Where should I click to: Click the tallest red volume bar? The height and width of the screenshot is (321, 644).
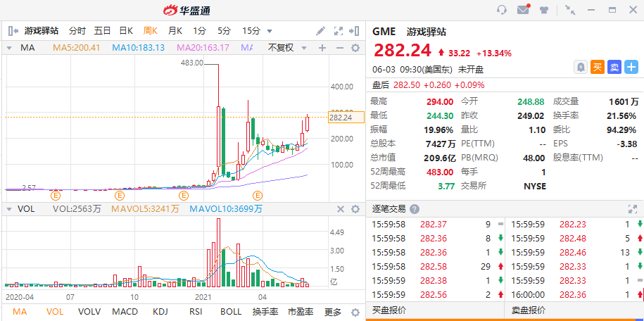click(218, 253)
